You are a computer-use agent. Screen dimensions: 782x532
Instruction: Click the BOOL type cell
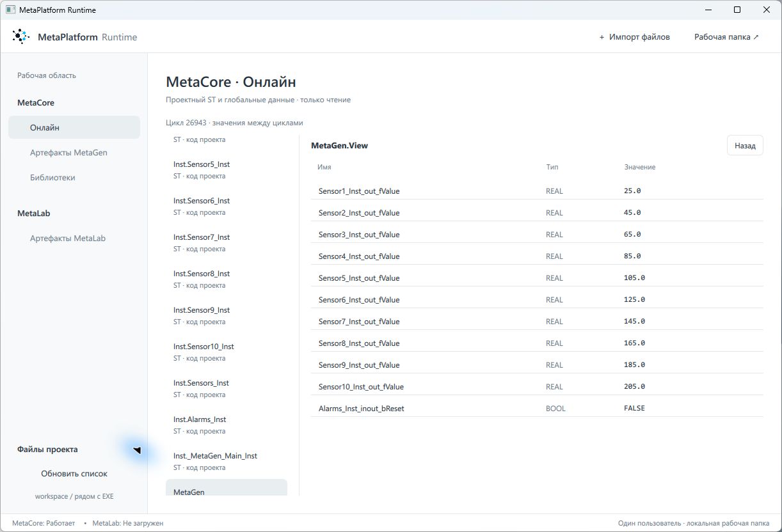(555, 409)
